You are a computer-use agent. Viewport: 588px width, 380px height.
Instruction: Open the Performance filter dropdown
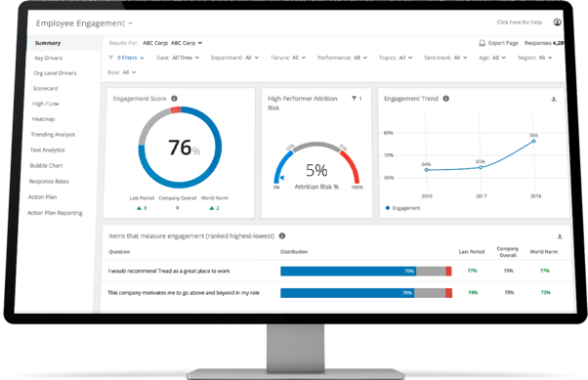click(343, 58)
